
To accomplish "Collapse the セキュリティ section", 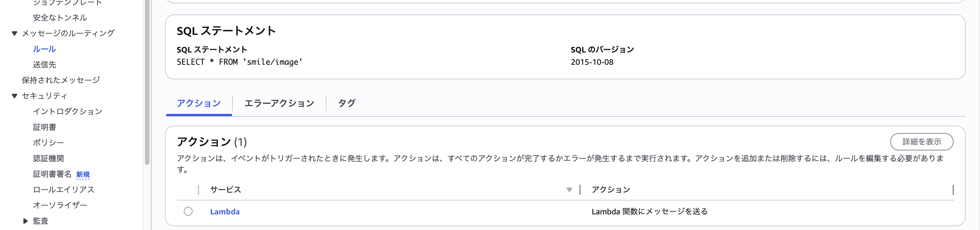I will (x=14, y=95).
